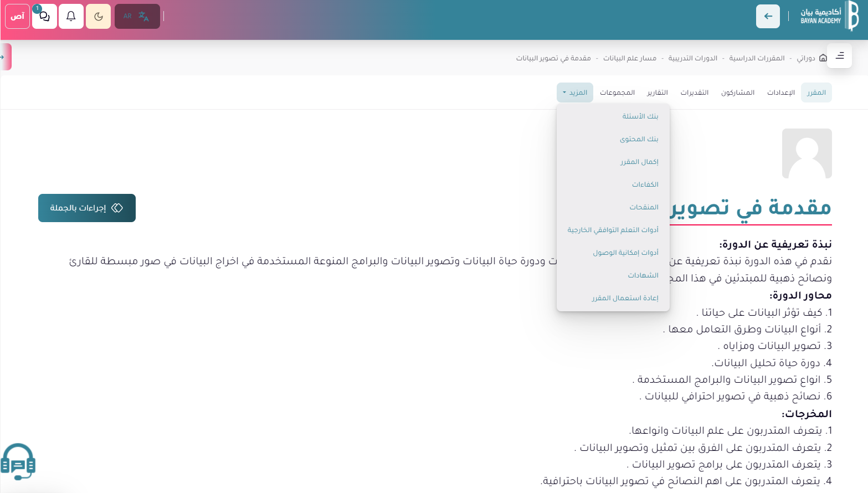Toggle dark mode with the moon icon
The image size is (868, 493).
pos(98,16)
